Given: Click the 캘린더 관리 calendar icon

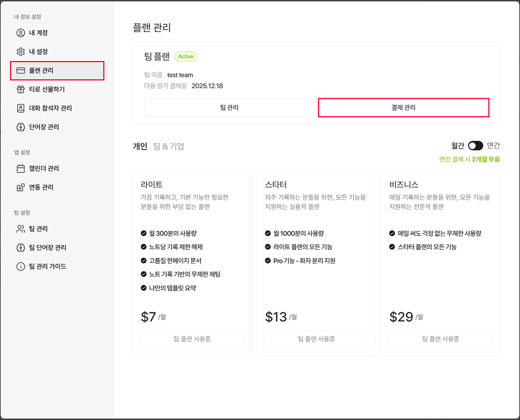Looking at the screenshot, I should tap(21, 168).
